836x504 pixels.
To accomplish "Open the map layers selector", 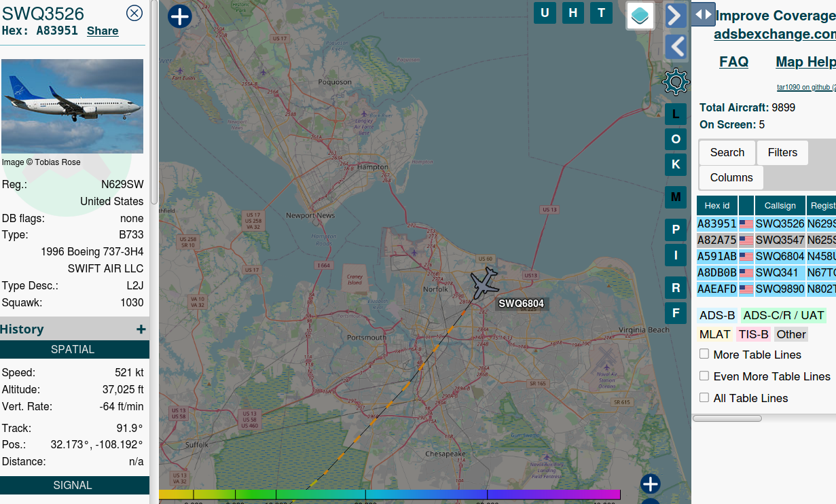I will coord(640,16).
